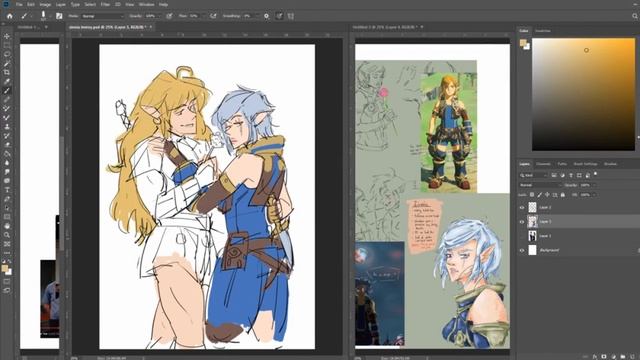Filter layers by adjustment layers icon
Viewport: 640px width, 360px height.
click(x=562, y=175)
